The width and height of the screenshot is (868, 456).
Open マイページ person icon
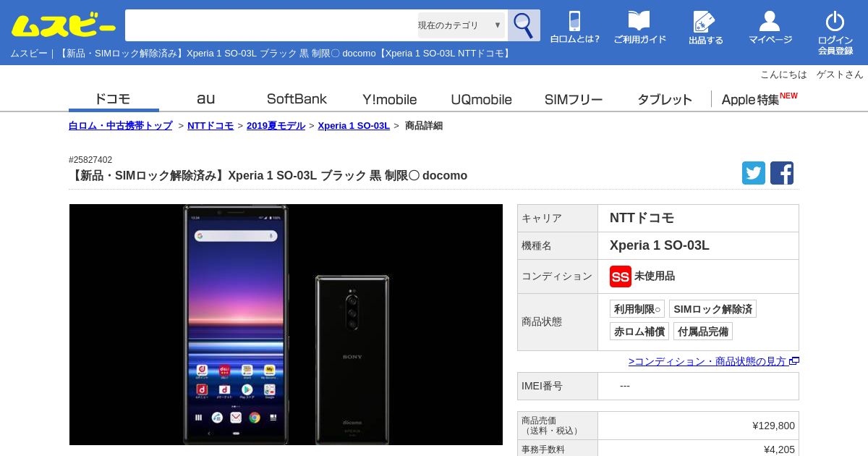770,28
